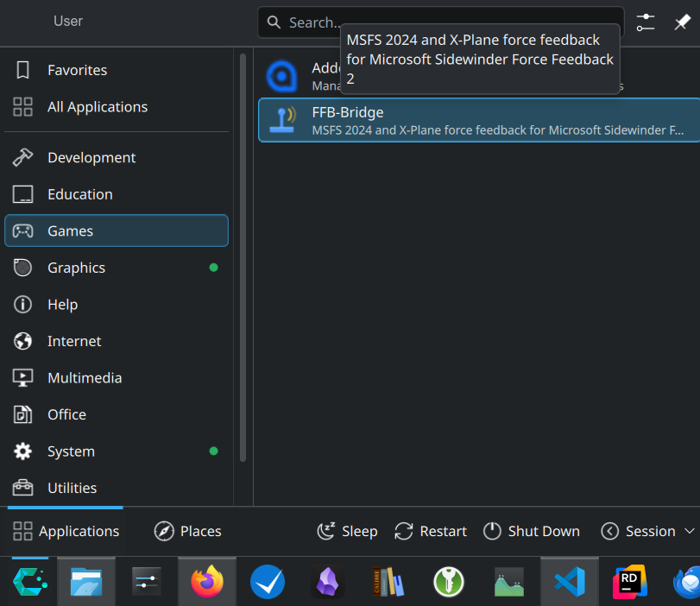The width and height of the screenshot is (700, 606).
Task: Pin the application launcher open
Action: 682,22
